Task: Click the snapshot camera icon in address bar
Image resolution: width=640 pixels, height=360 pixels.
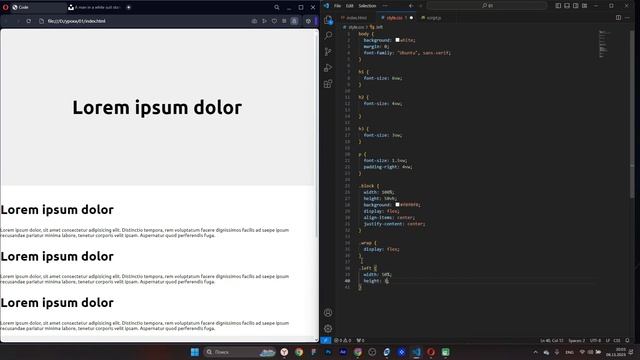Action: tap(254, 21)
